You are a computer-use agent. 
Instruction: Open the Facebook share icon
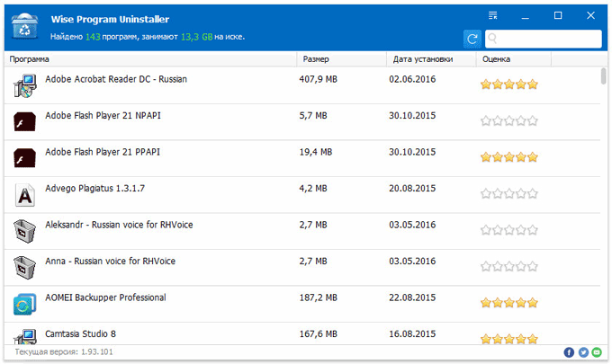pos(569,352)
